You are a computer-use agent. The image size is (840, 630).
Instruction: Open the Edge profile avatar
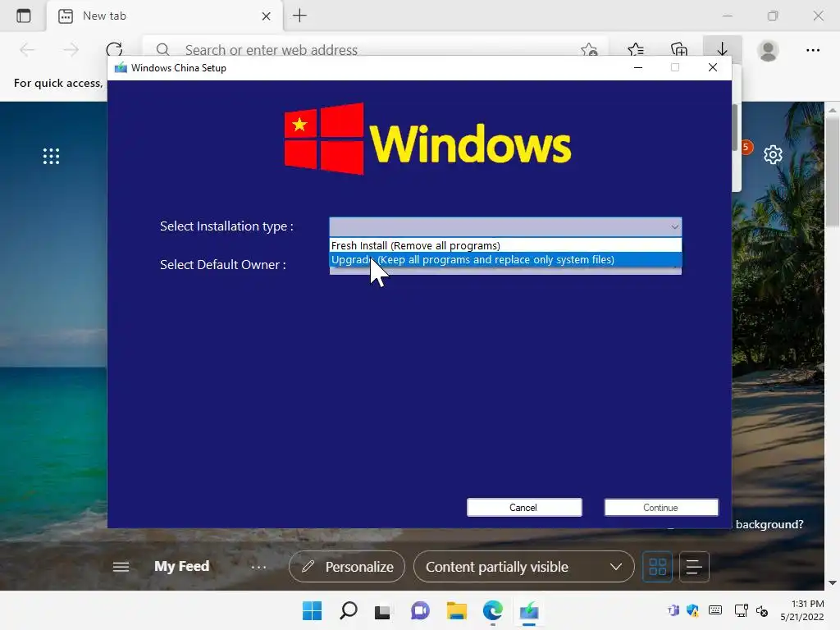(x=768, y=50)
